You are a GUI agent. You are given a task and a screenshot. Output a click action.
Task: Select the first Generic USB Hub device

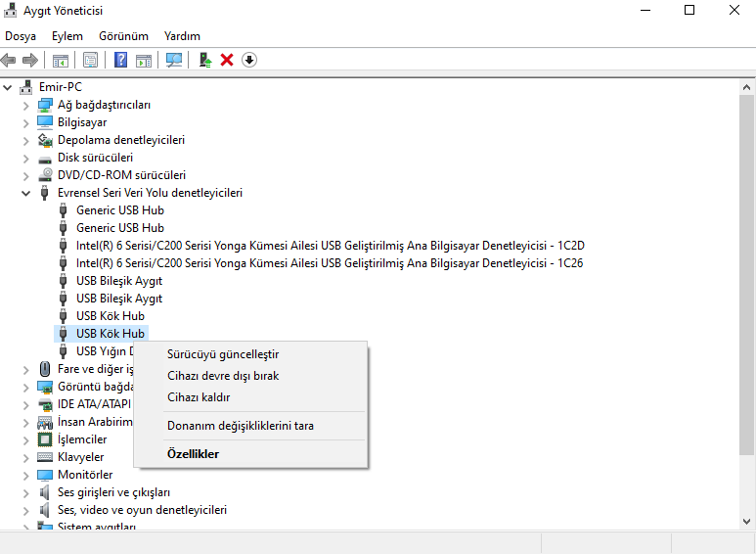(119, 210)
